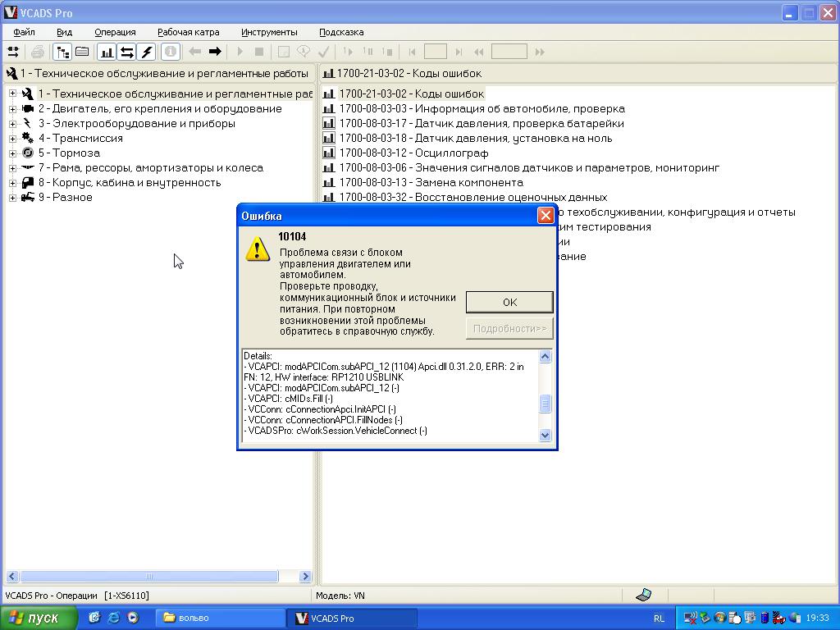This screenshot has height=630, width=840.
Task: Expand node 5 - Тормоза
Action: [12, 153]
